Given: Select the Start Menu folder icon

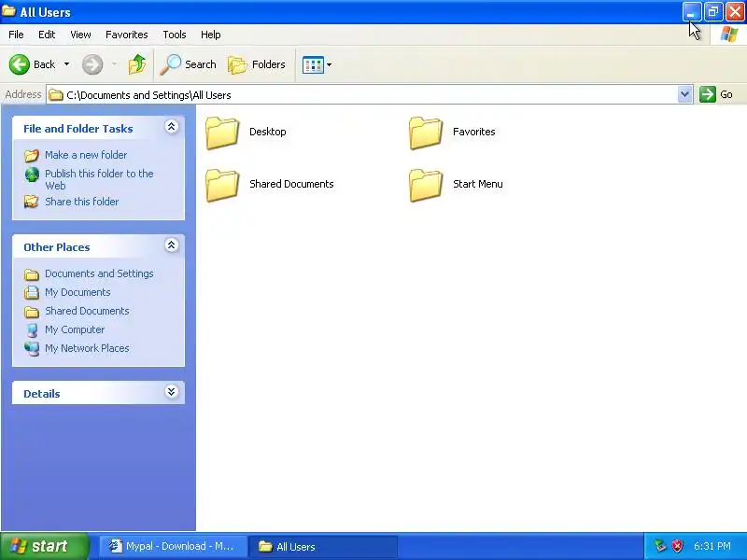Looking at the screenshot, I should point(426,185).
